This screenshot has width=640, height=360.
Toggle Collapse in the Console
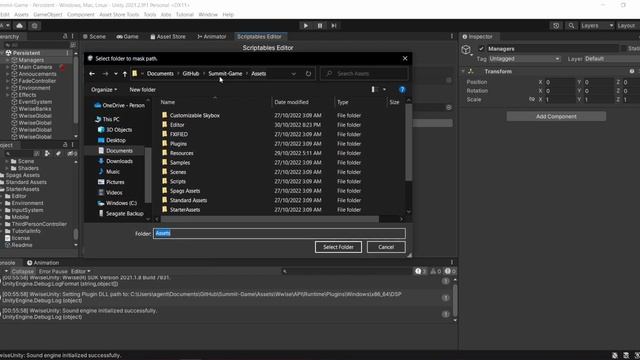(x=22, y=271)
